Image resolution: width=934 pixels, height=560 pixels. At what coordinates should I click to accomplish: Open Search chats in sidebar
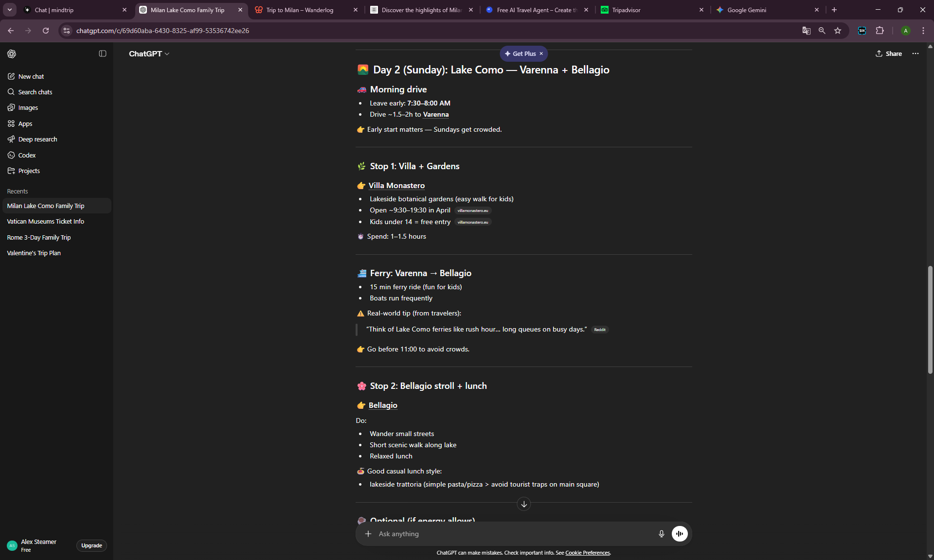tap(35, 92)
